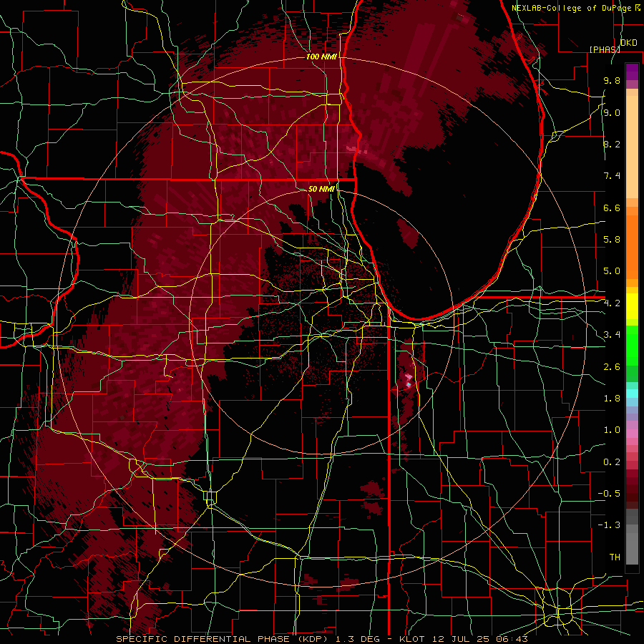Click the 1.0 legend value
The height and width of the screenshot is (644, 644).
(612, 430)
